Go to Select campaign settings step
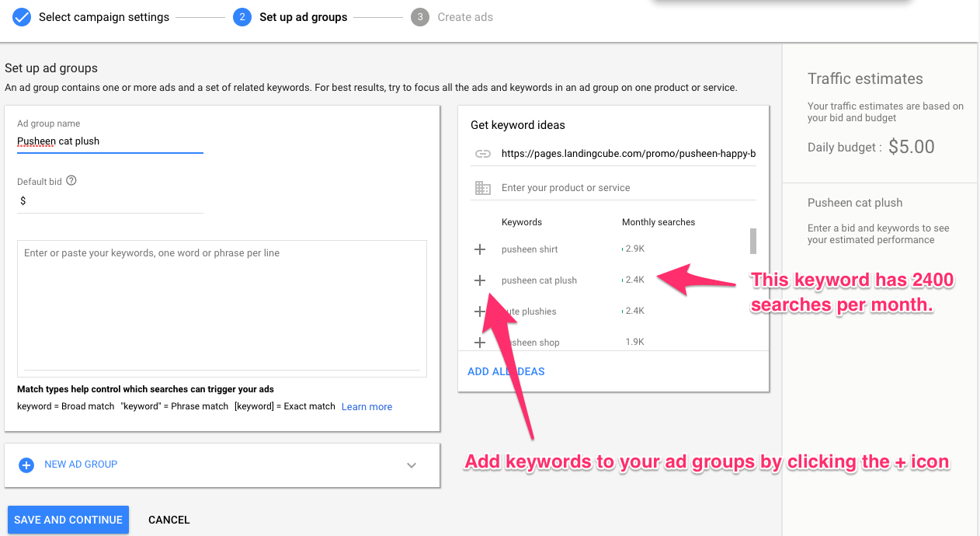 click(x=104, y=17)
